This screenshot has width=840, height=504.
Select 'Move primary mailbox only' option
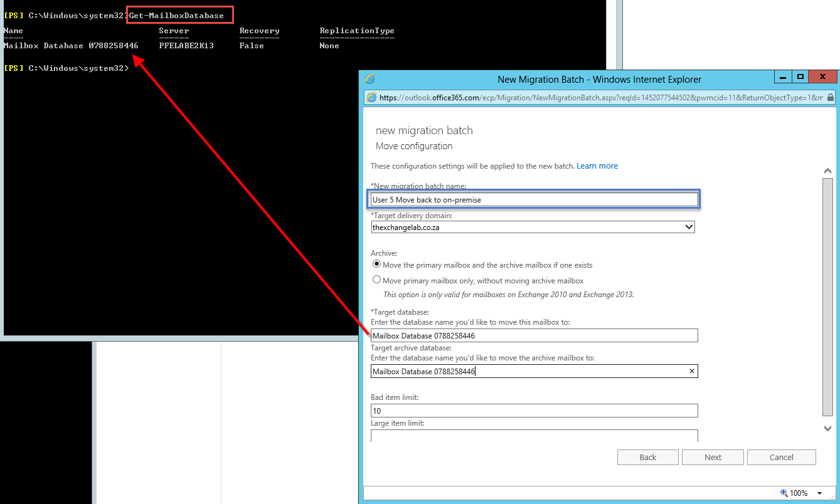[376, 280]
